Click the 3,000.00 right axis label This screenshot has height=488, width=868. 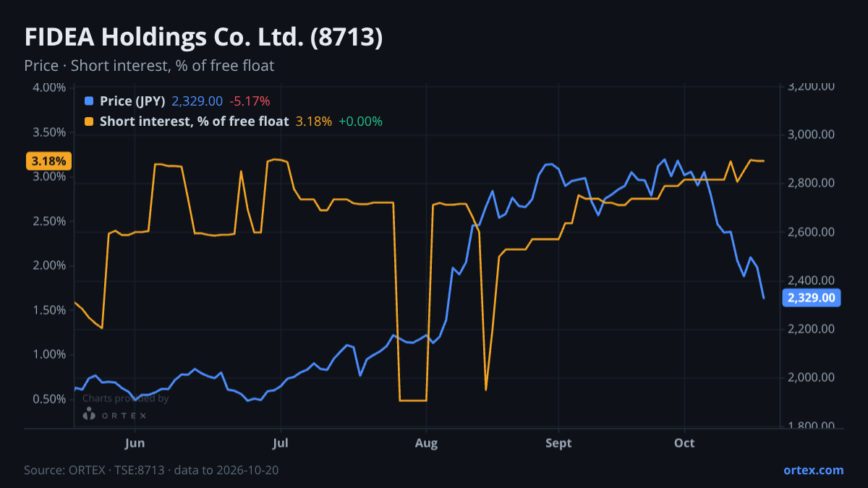tap(812, 134)
